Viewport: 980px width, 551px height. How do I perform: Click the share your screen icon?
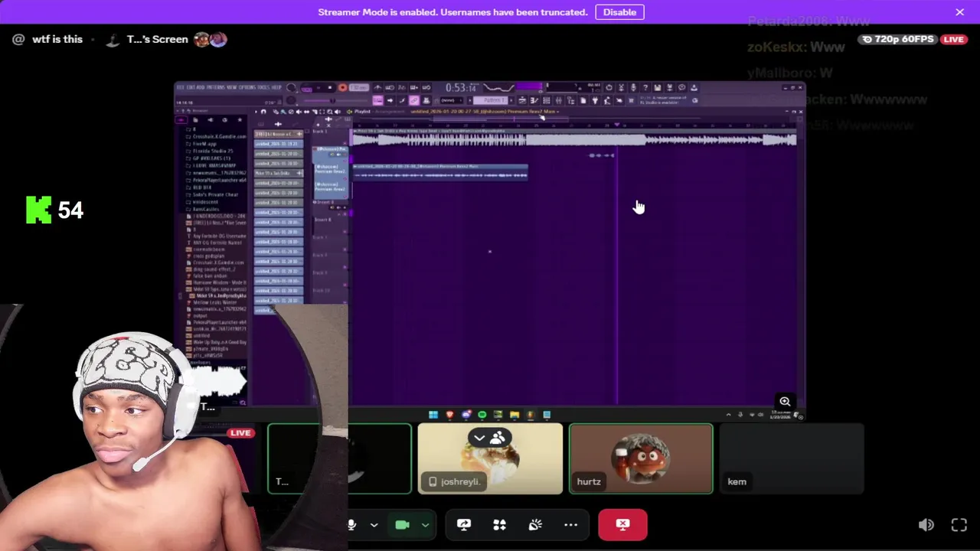pyautogui.click(x=463, y=525)
